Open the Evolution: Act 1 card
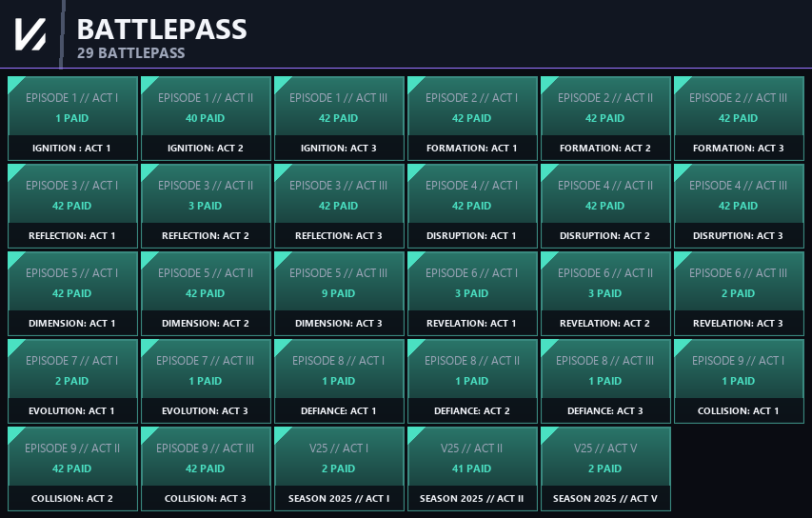The height and width of the screenshot is (518, 812). (x=72, y=381)
